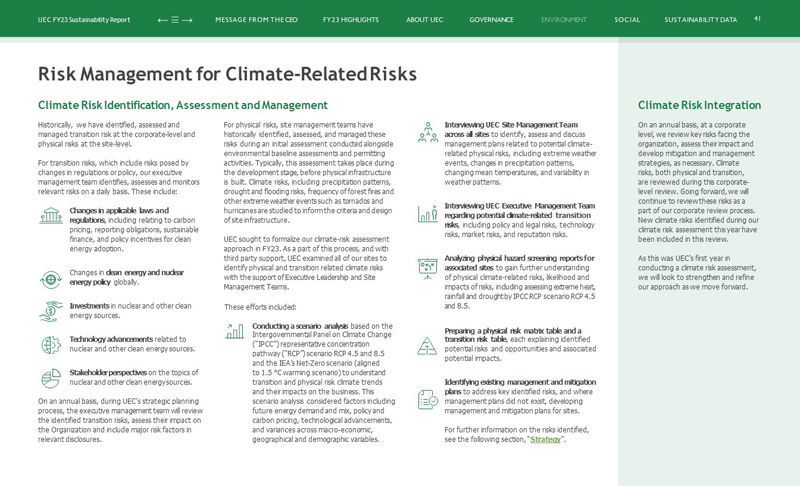Open the table of contents menu icon

[x=175, y=20]
